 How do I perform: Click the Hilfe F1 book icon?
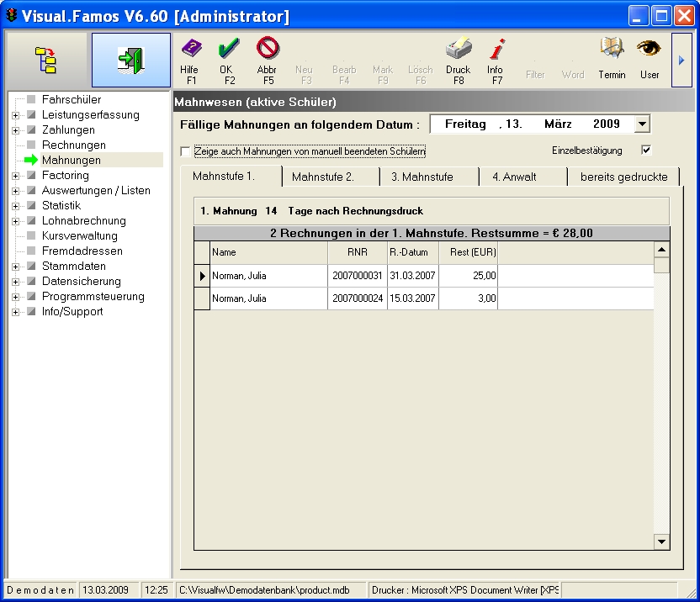click(191, 49)
